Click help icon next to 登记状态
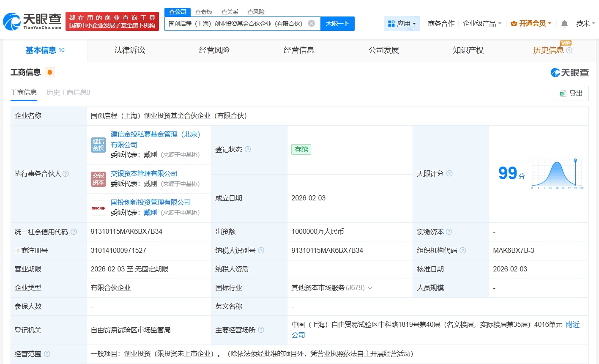The width and height of the screenshot is (599, 364). [x=248, y=149]
